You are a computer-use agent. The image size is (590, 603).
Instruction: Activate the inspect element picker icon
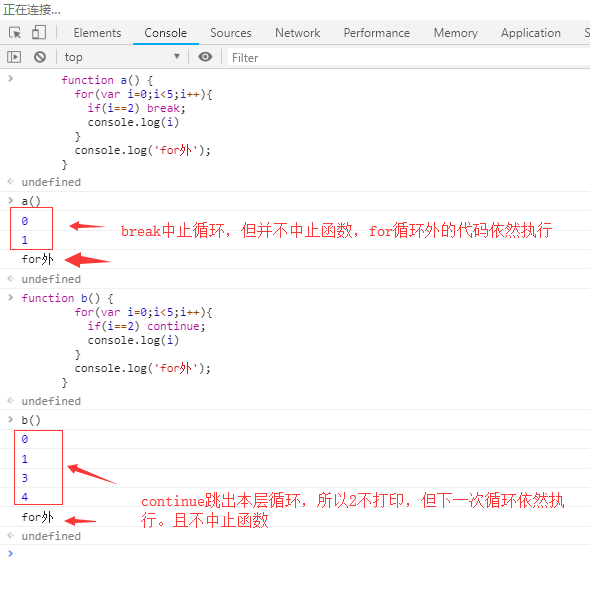click(x=15, y=33)
